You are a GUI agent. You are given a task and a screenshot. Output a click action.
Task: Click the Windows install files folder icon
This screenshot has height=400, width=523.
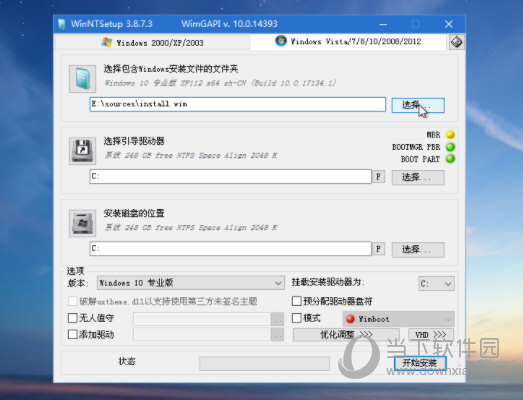coord(82,79)
